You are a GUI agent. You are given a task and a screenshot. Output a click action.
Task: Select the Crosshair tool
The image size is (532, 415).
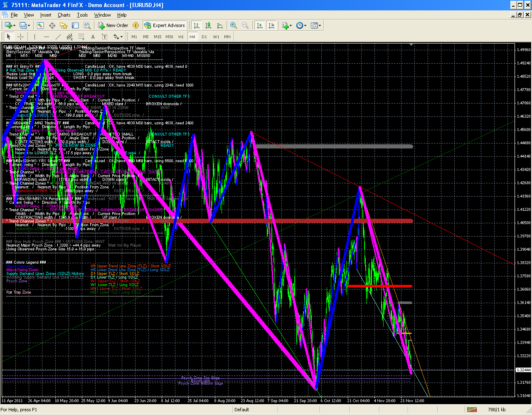click(x=20, y=37)
